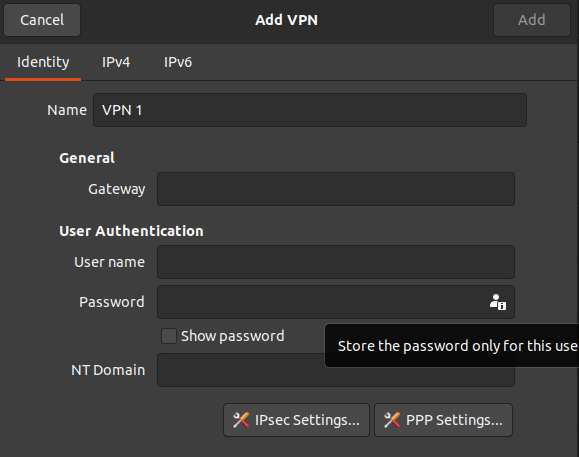Click into the User name field

[336, 262]
